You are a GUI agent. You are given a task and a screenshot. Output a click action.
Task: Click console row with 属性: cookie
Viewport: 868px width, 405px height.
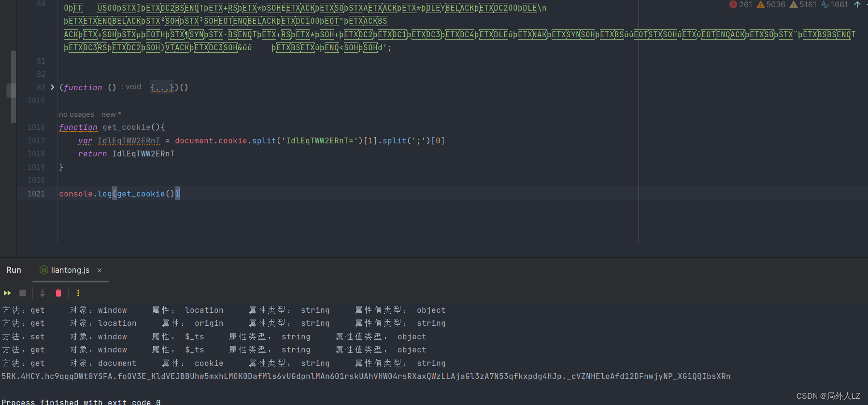coord(224,363)
